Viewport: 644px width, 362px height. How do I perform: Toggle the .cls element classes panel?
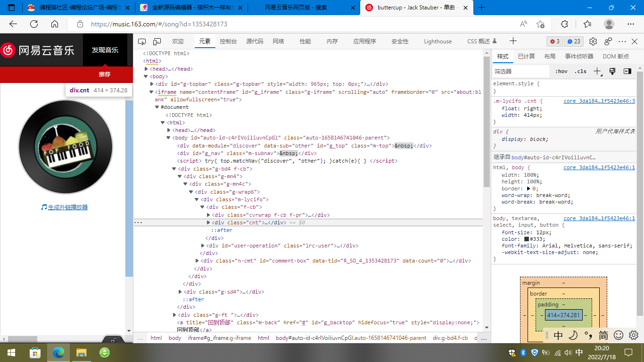(580, 71)
